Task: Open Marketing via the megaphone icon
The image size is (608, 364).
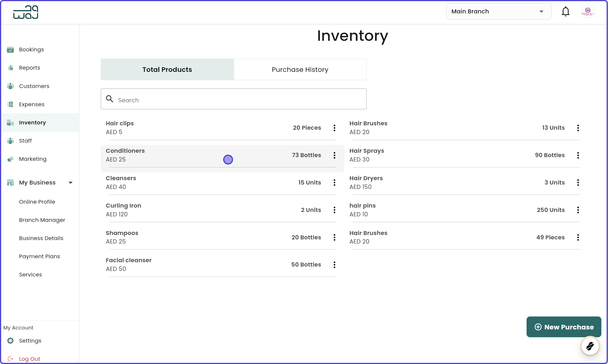Action: [10, 159]
